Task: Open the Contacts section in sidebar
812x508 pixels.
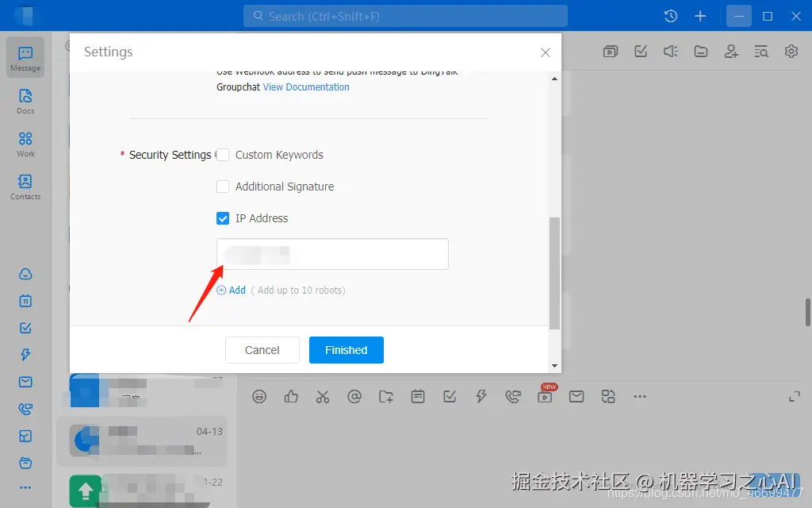Action: click(x=25, y=187)
